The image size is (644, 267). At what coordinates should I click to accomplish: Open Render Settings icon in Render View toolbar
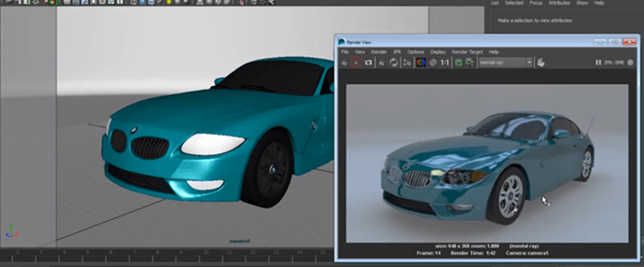[407, 62]
